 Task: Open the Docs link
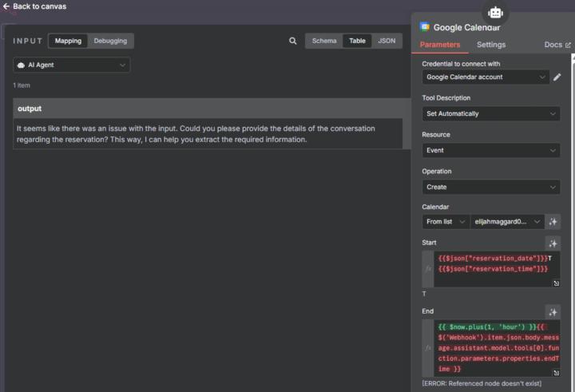coord(557,45)
